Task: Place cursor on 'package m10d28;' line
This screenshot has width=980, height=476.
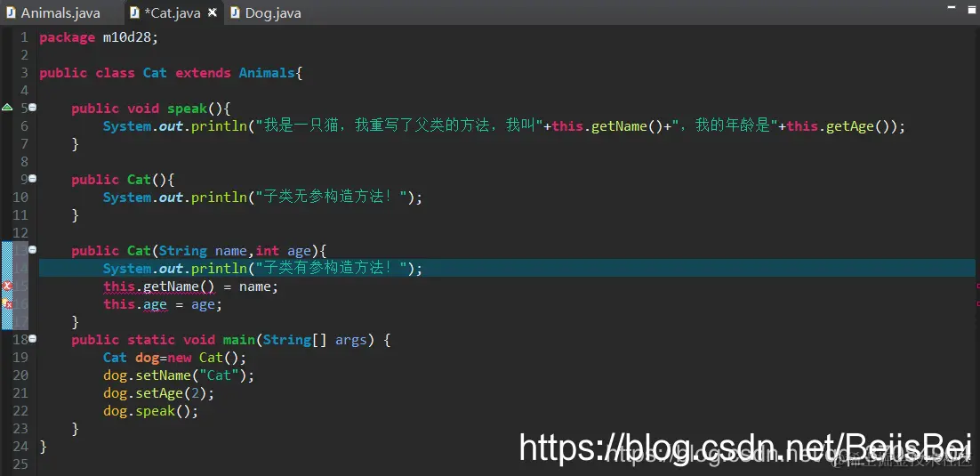Action: pyautogui.click(x=99, y=37)
